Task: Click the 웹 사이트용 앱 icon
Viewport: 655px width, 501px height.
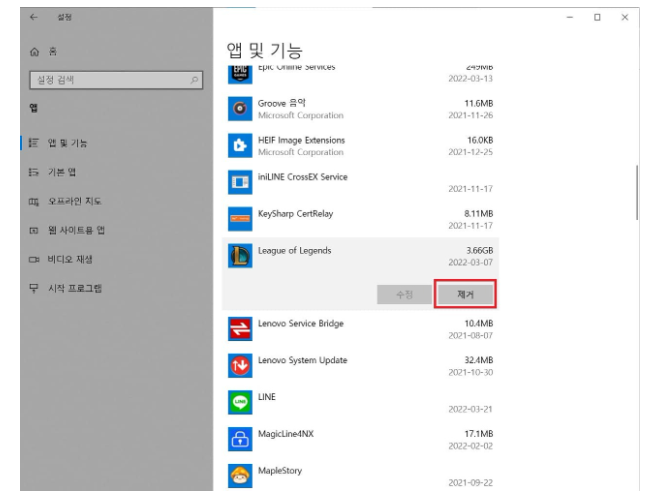Action: (34, 230)
